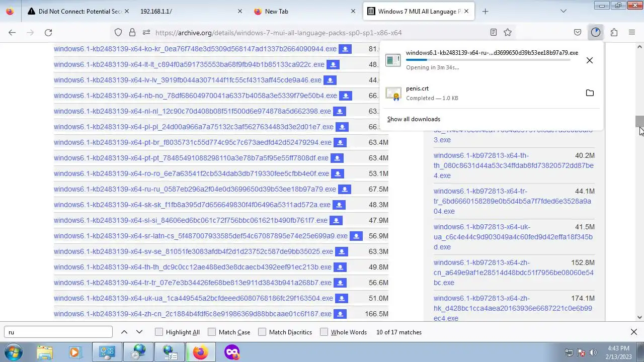This screenshot has height=362, width=644.
Task: Click scrollbar down arrow of page
Action: [x=639, y=317]
